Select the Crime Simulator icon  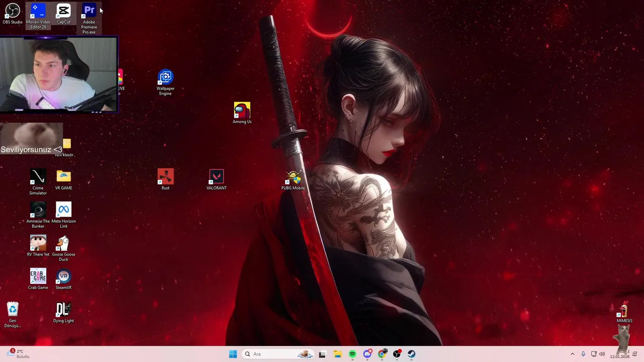coord(38,183)
